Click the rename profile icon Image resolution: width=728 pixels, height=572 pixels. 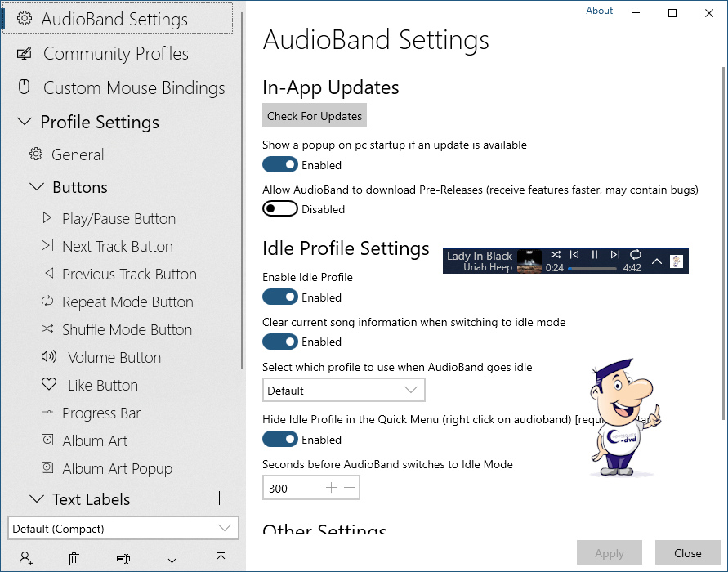pos(123,559)
